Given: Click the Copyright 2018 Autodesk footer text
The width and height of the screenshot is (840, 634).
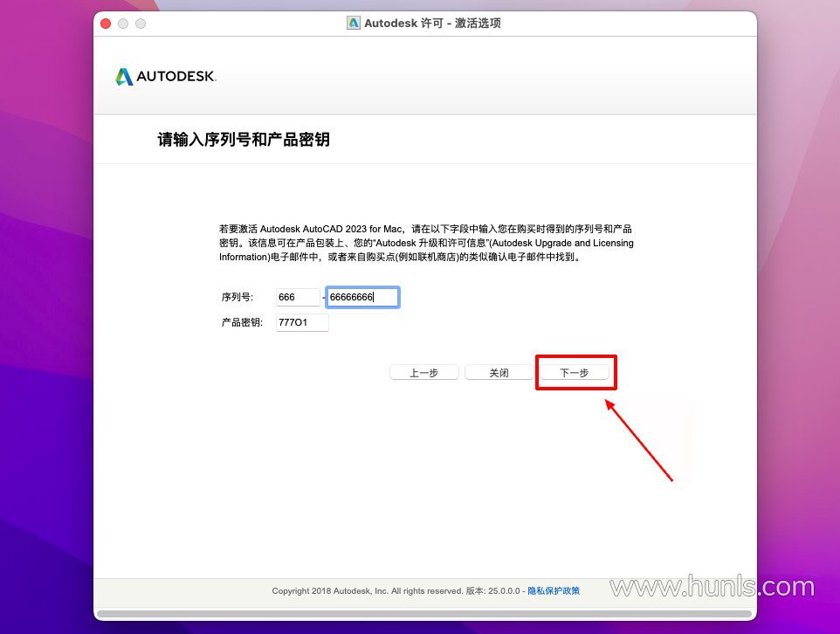Looking at the screenshot, I should coord(396,590).
